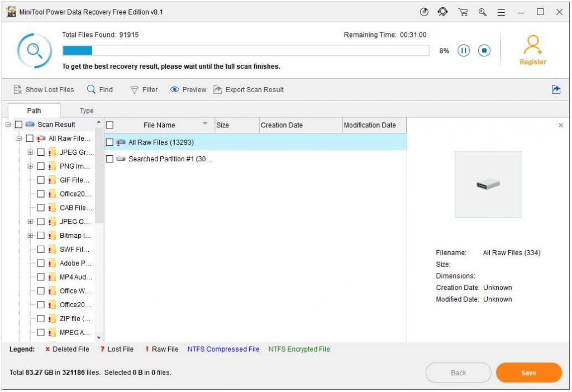Sort by the Size column header
The width and height of the screenshot is (572, 392).
point(236,125)
